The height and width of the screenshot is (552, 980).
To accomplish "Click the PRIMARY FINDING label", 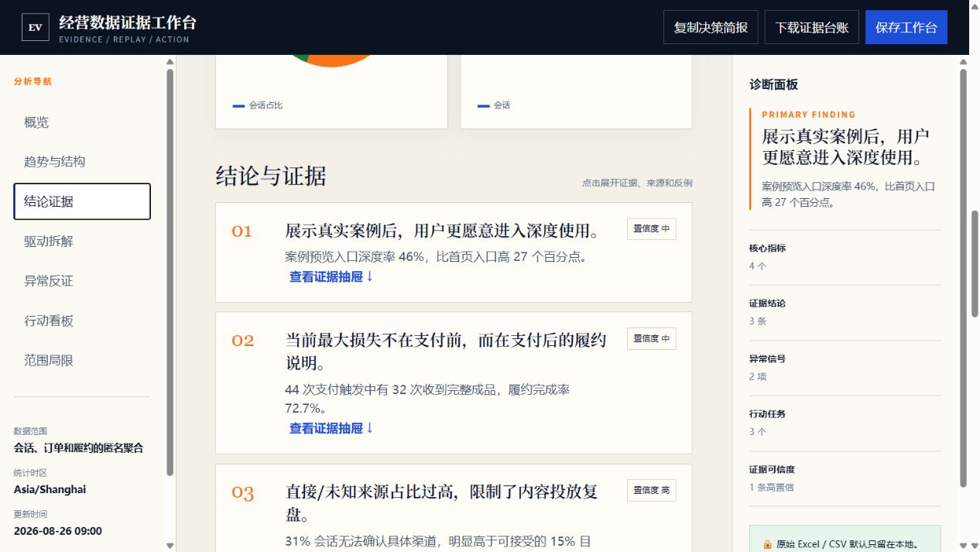I will pos(809,115).
